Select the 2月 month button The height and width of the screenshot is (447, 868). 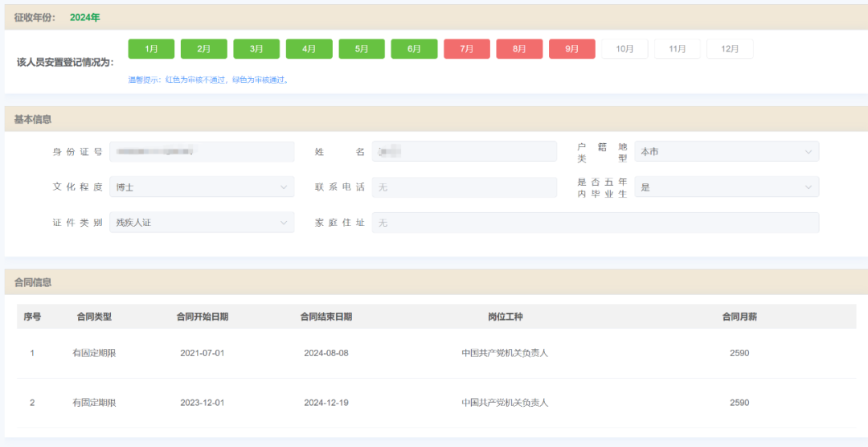(203, 49)
